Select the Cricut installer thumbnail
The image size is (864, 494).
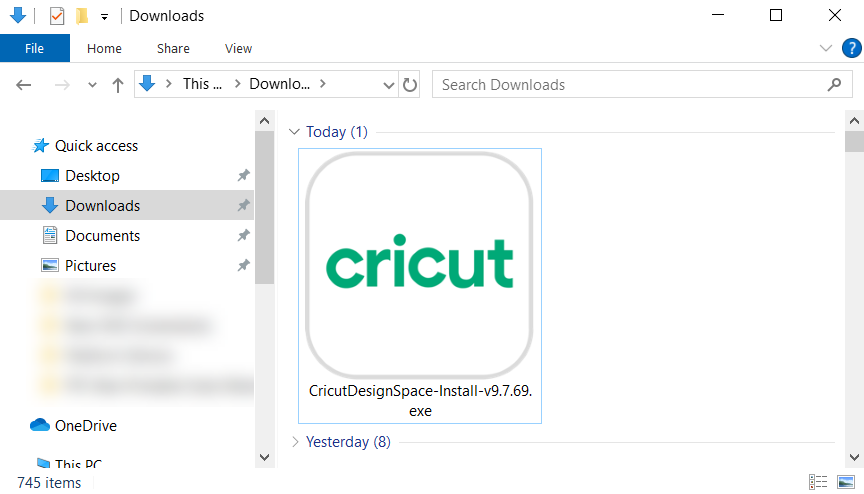(x=419, y=264)
